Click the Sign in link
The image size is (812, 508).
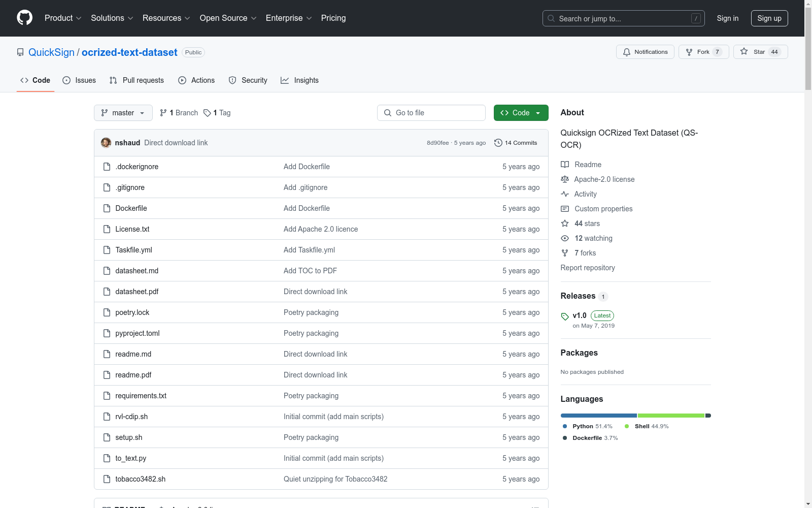click(x=728, y=18)
